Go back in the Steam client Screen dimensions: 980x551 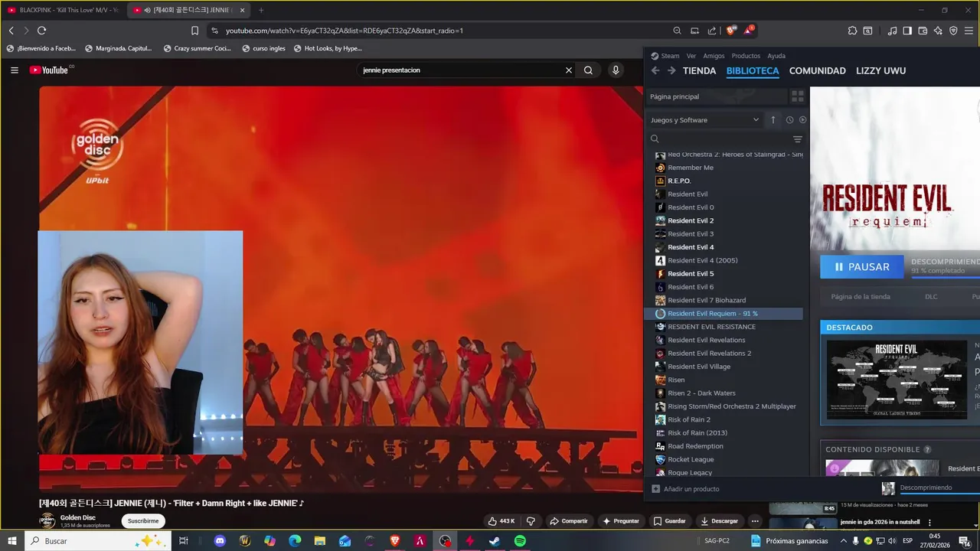coord(655,70)
